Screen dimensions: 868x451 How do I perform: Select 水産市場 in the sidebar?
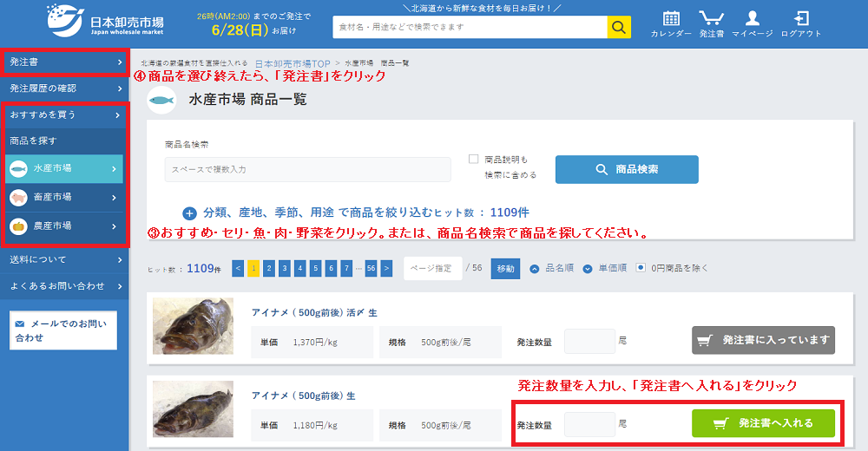pyautogui.click(x=64, y=169)
